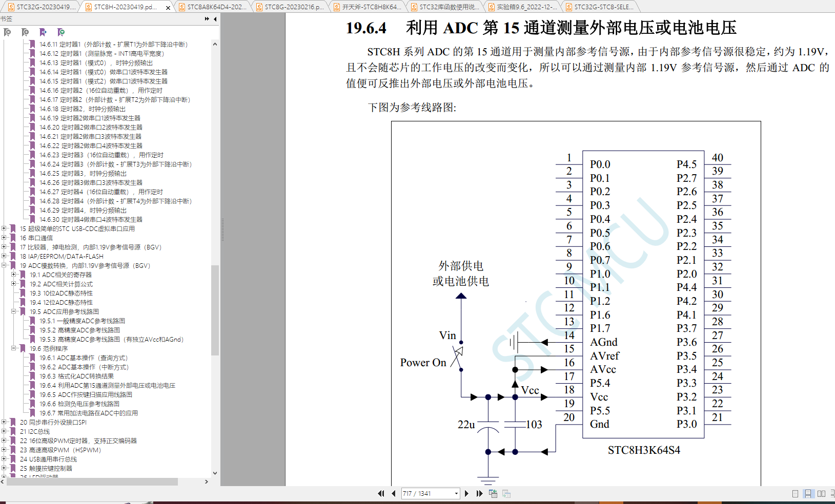Expand chapter 15 超级简单的STC USB-CDC虚拟串口应用
Image resolution: width=835 pixels, height=504 pixels.
click(x=4, y=229)
